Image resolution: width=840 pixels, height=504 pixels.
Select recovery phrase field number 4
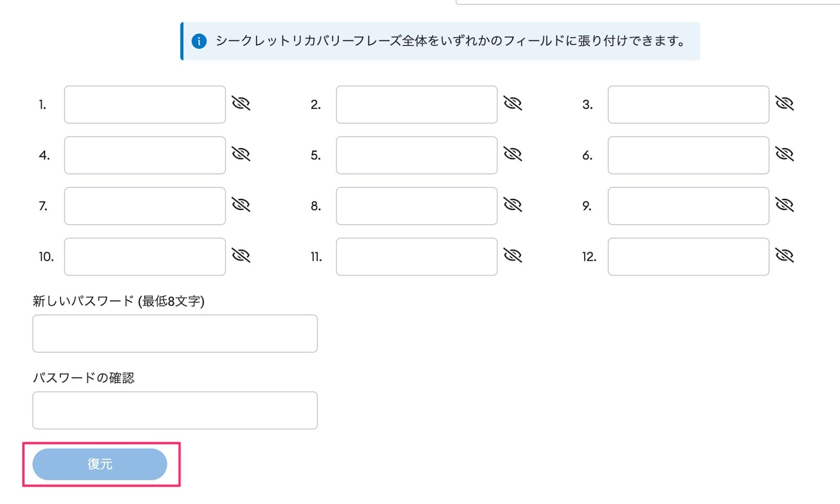pos(145,155)
